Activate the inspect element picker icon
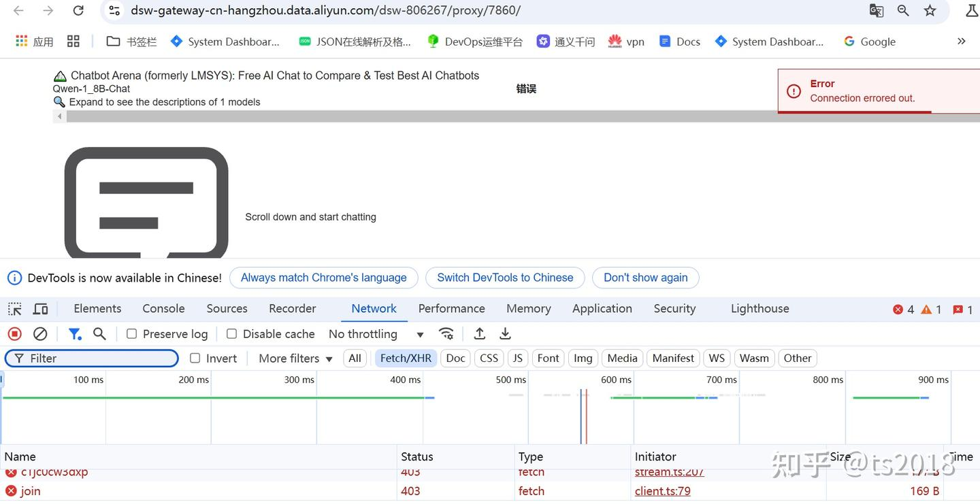The height and width of the screenshot is (504, 980). [15, 309]
